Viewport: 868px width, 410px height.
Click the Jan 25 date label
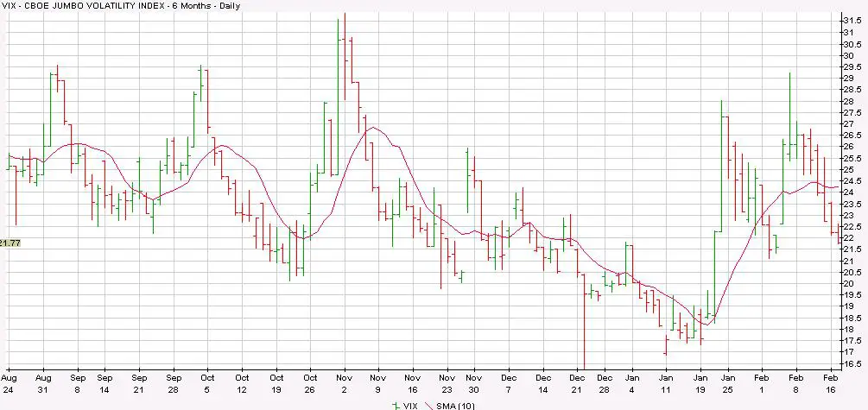(x=728, y=383)
